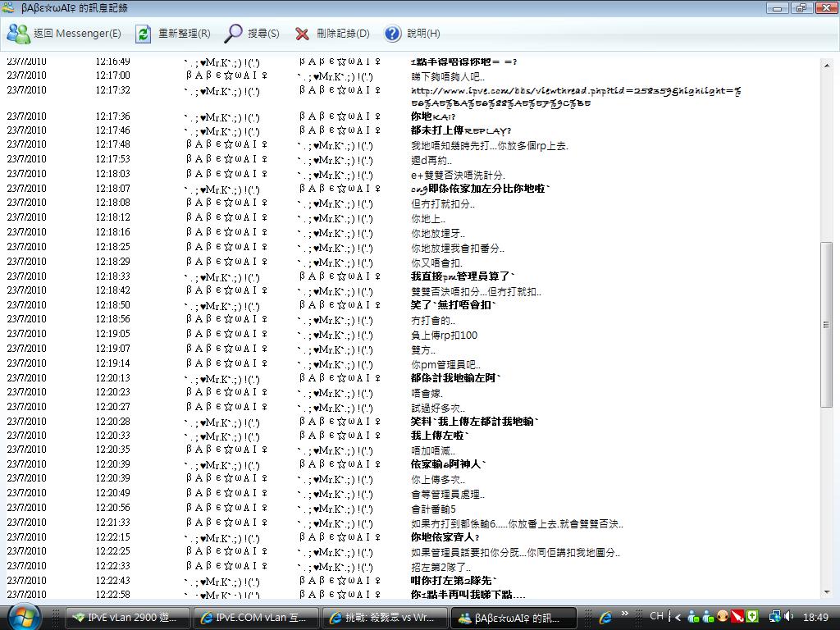This screenshot has height=630, width=840.
Task: Select the message 你pm管理員吧..
Action: tap(445, 365)
